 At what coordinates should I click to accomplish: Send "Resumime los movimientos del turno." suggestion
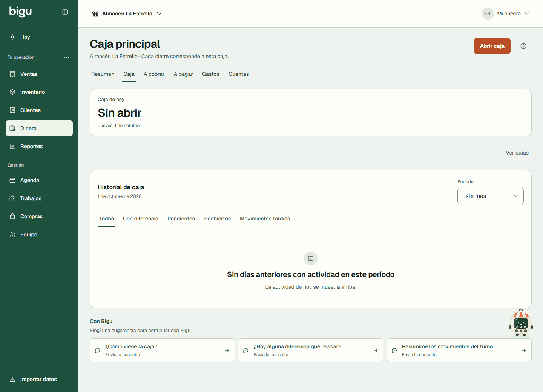coord(459,351)
